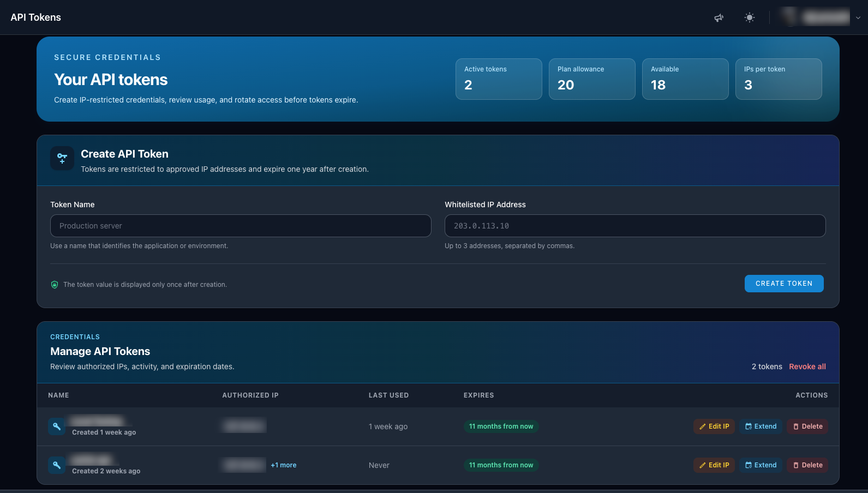This screenshot has width=868, height=493.
Task: Toggle light theme with sun icon
Action: point(750,17)
